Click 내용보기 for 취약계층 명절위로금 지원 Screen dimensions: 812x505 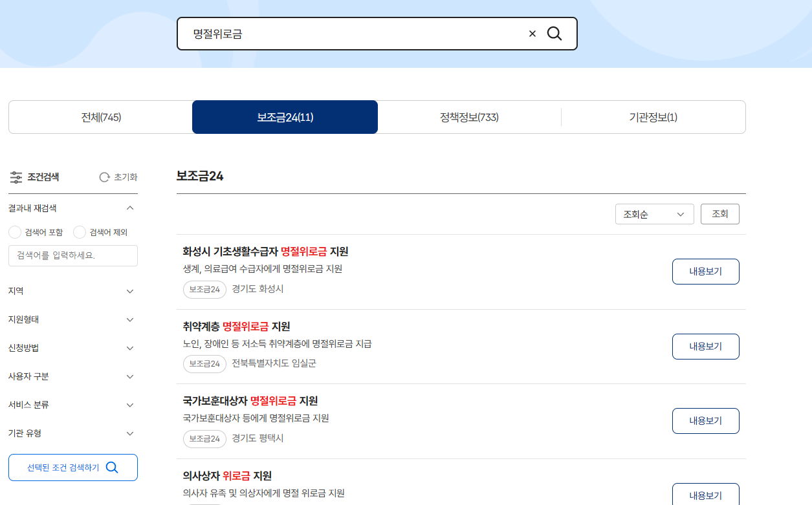[705, 346]
